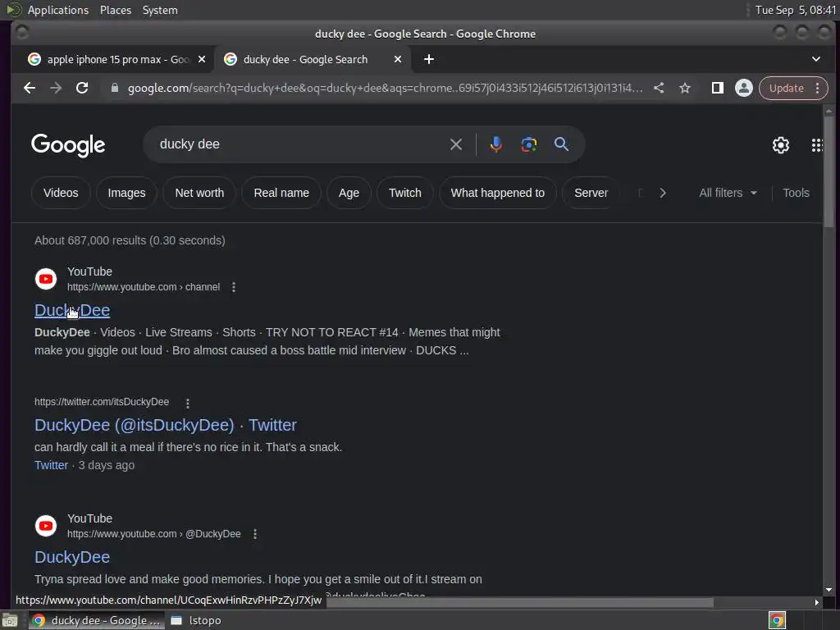The image size is (840, 630).
Task: Open more options for first YouTube result
Action: pyautogui.click(x=234, y=287)
